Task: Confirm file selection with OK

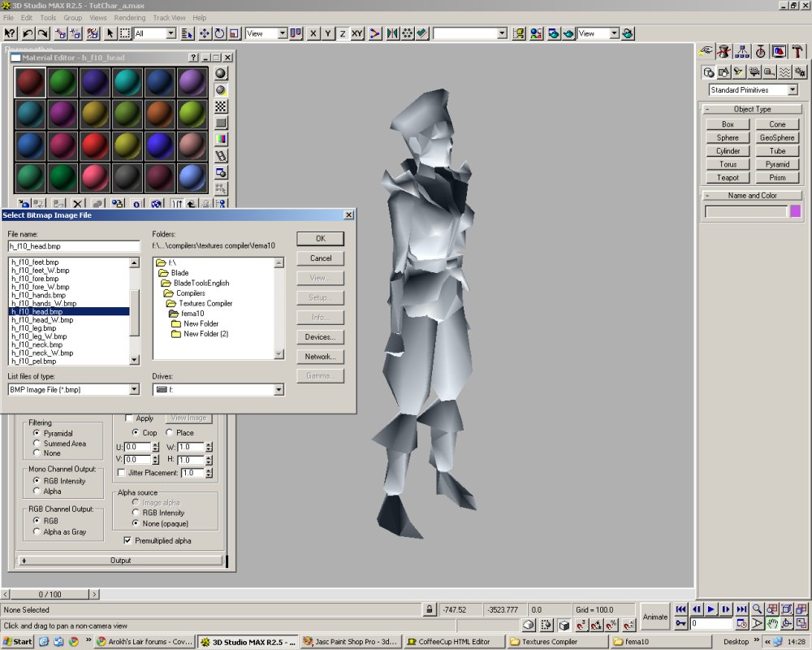Action: [320, 238]
